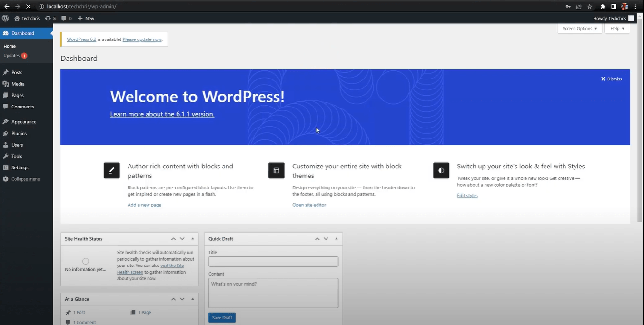This screenshot has width=644, height=325.
Task: Expand the Screen Options dropdown
Action: click(x=580, y=29)
